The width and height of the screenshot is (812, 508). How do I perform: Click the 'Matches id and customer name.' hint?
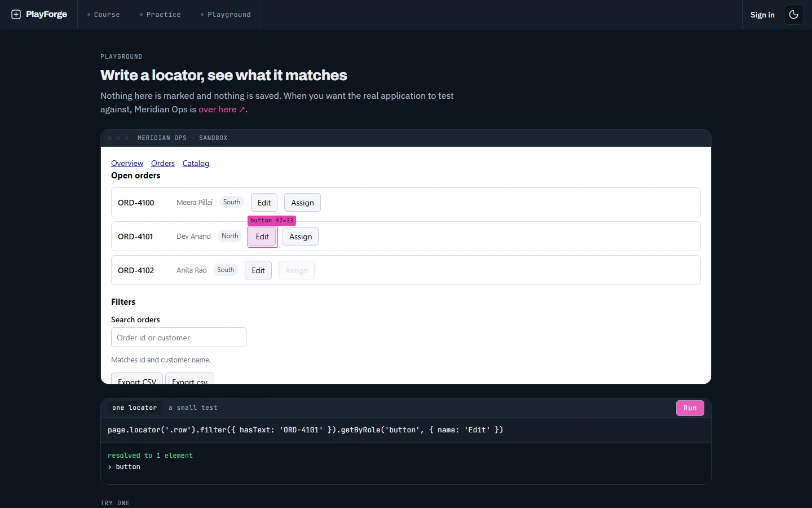coord(161,360)
